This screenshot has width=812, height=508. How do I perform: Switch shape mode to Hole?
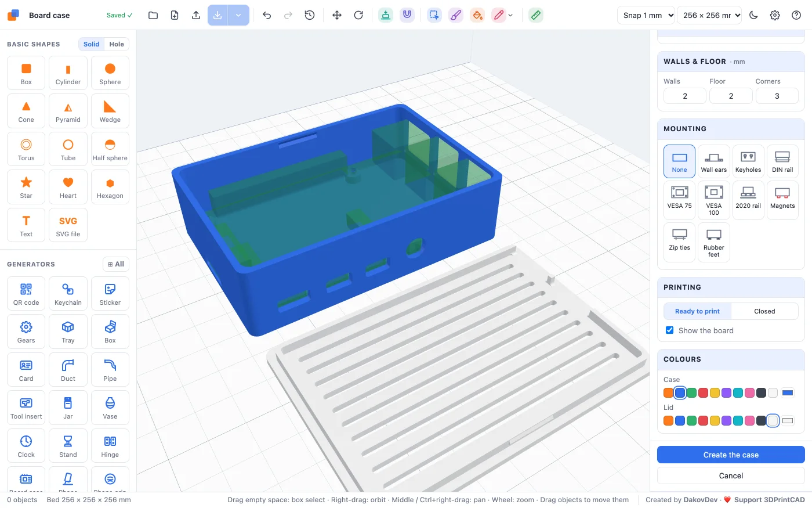tap(117, 44)
